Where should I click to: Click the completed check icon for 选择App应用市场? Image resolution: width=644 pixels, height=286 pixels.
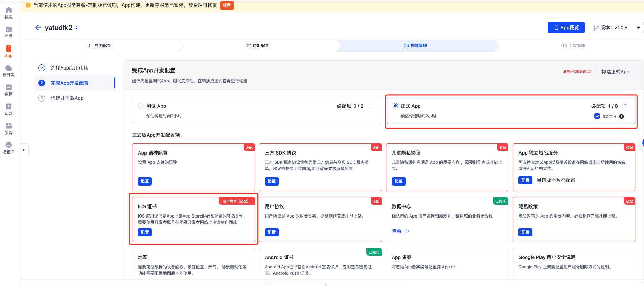pos(42,68)
